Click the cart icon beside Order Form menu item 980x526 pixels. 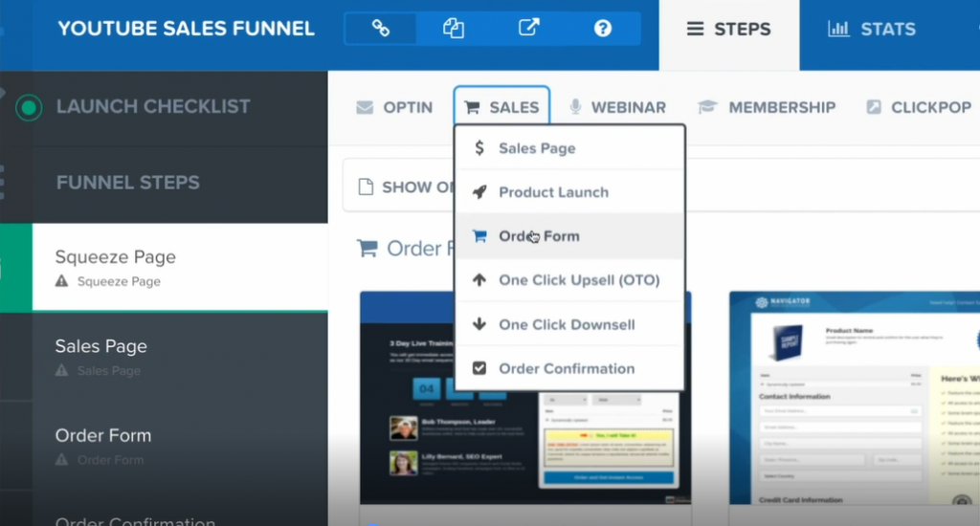click(479, 236)
